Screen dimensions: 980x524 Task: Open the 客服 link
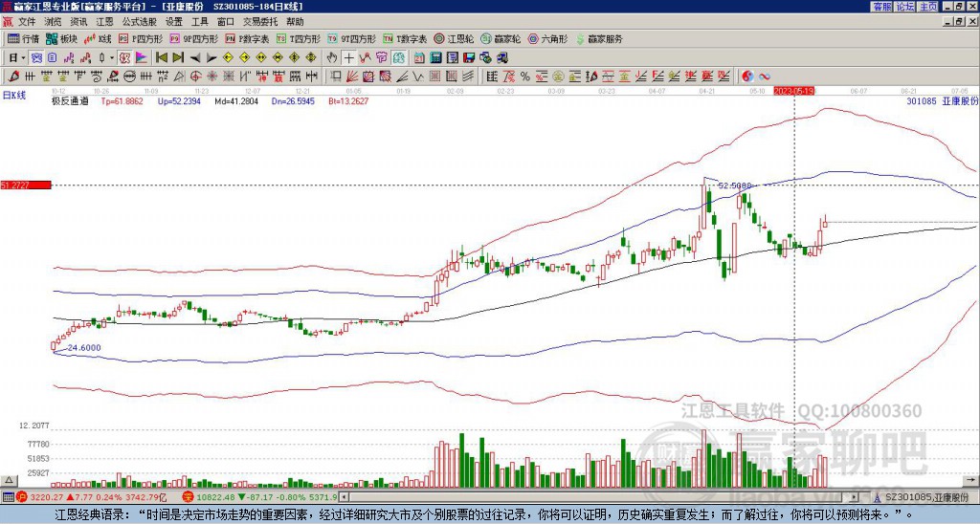pyautogui.click(x=882, y=7)
